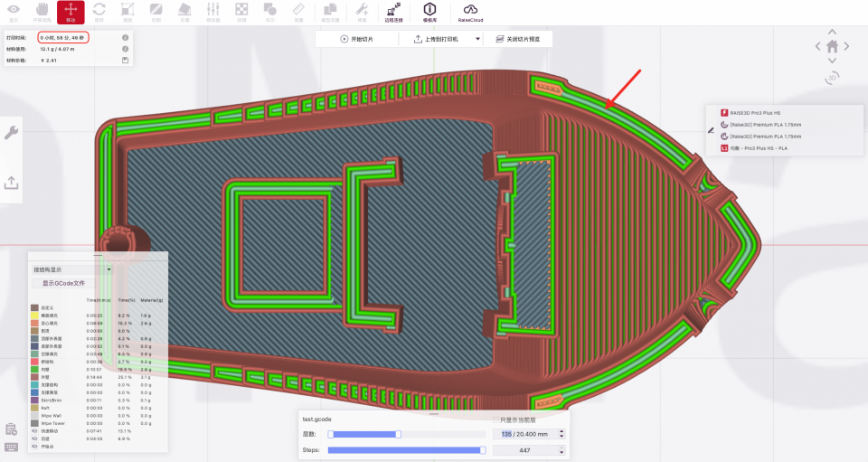Click the home view icon
The height and width of the screenshot is (462, 868).
832,46
